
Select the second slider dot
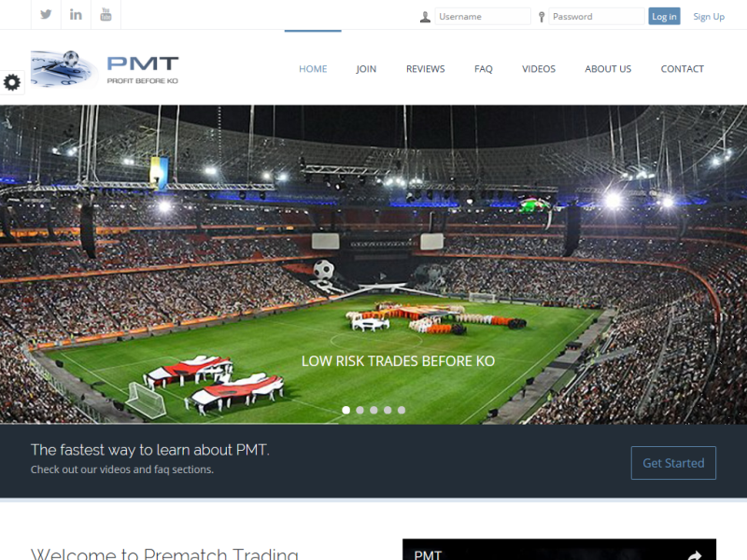tap(359, 410)
